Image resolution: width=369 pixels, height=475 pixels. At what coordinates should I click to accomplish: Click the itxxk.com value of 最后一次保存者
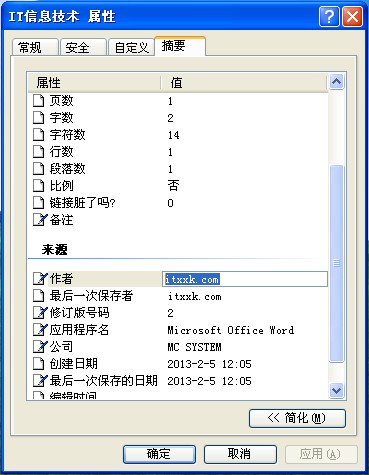point(195,296)
